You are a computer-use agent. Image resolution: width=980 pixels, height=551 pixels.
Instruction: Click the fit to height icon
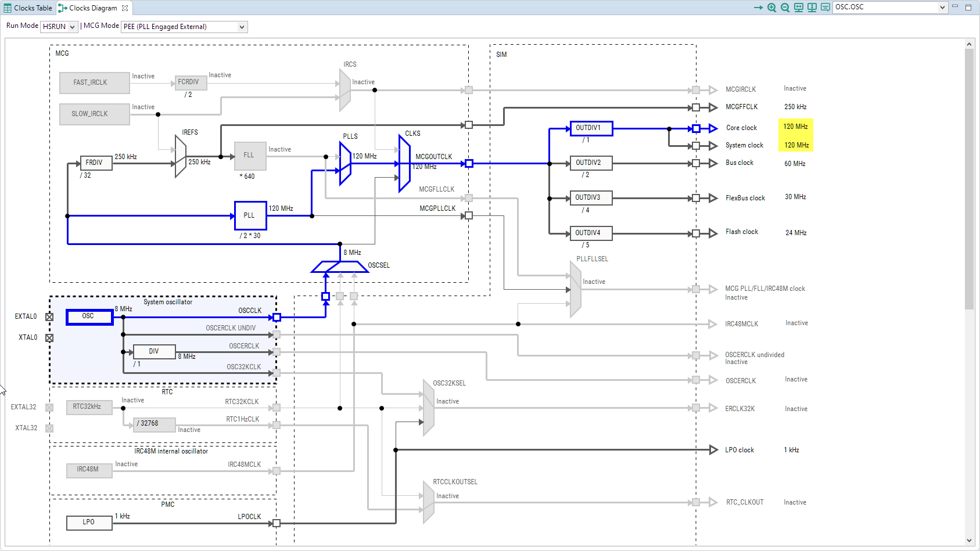pos(812,8)
